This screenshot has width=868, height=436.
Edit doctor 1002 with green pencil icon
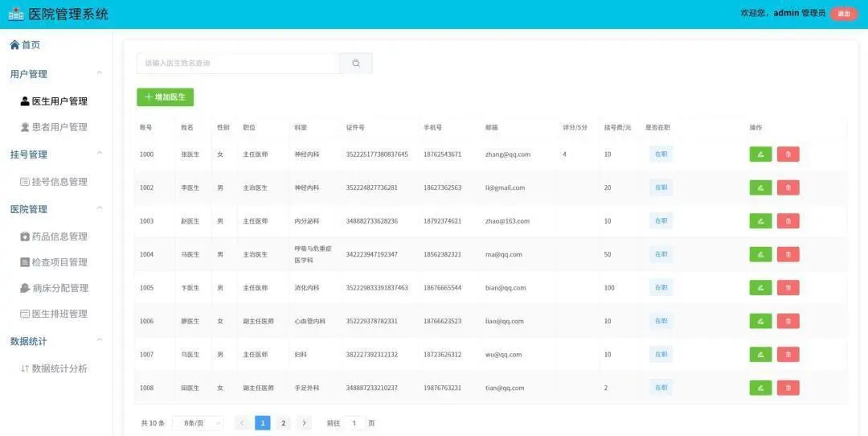coord(760,187)
